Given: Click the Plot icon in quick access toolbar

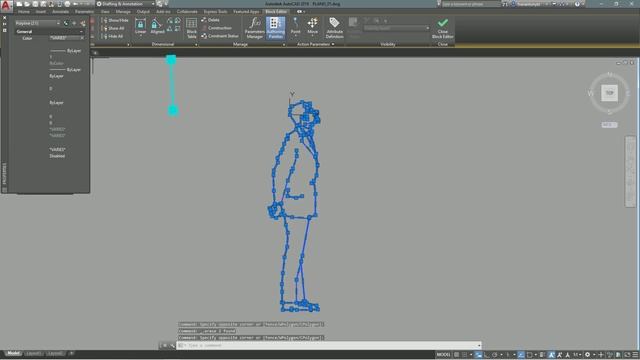Looking at the screenshot, I should pos(67,4).
